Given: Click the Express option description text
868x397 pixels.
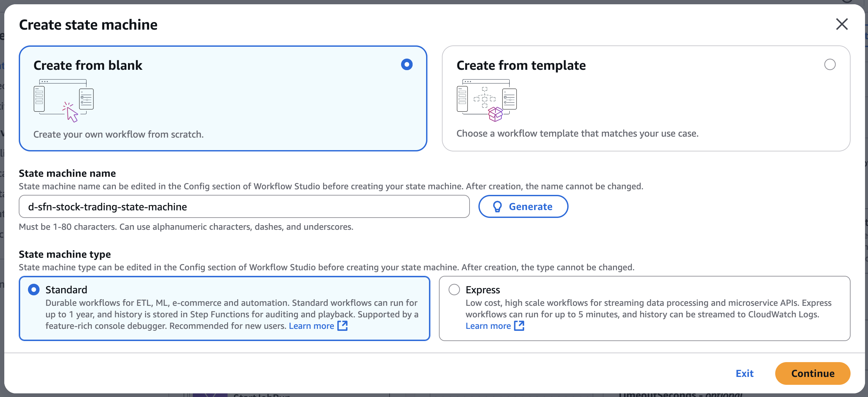Looking at the screenshot, I should pos(648,308).
